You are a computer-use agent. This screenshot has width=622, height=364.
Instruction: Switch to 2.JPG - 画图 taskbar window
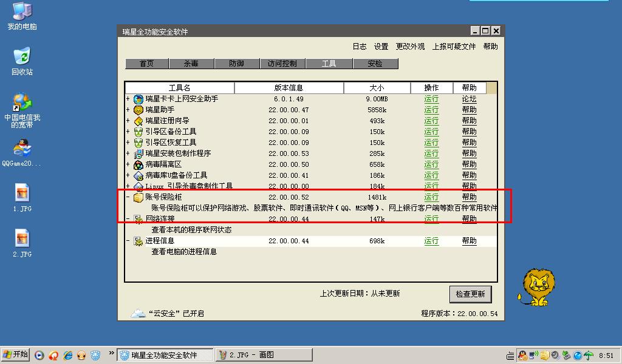pyautogui.click(x=264, y=355)
